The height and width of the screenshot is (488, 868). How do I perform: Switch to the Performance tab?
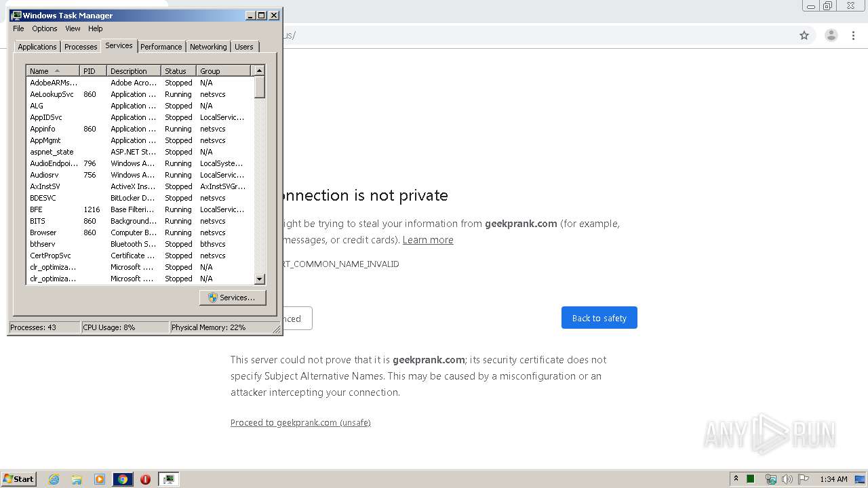[161, 47]
